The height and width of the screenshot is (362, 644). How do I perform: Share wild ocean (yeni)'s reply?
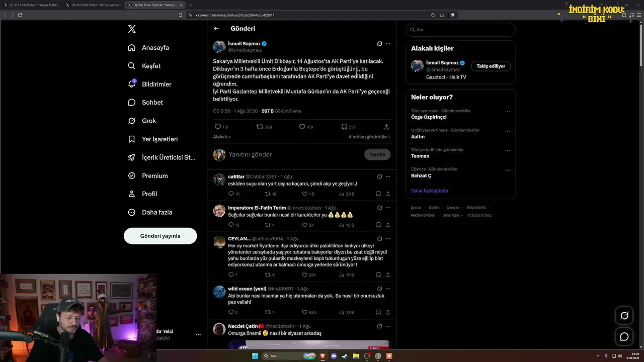(x=388, y=312)
